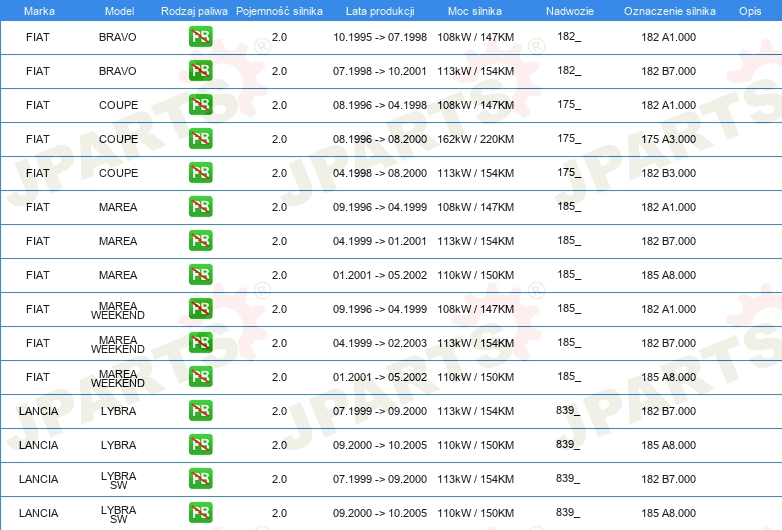782x530 pixels.
Task: Click the Oznaczenie silnika column header
Action: pos(669,11)
